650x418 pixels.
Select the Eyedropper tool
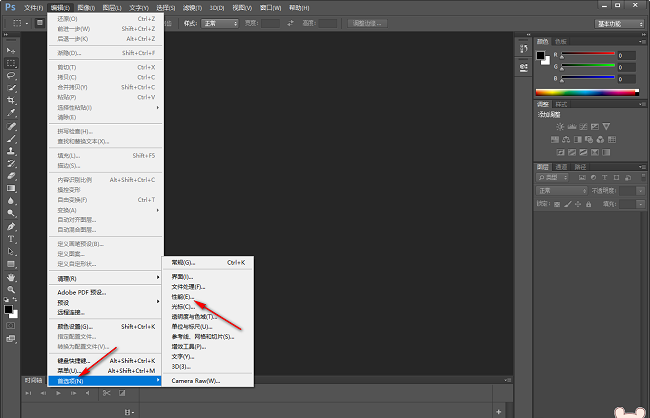(x=11, y=113)
